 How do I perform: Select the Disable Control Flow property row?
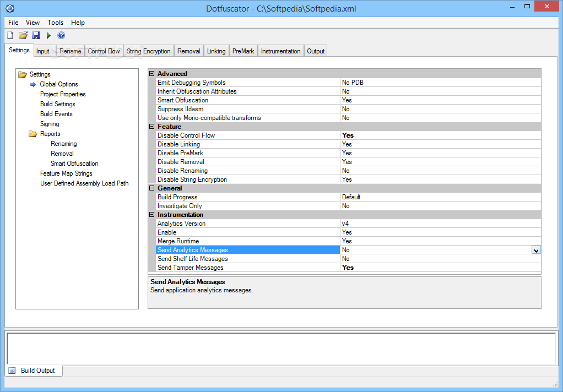pyautogui.click(x=186, y=135)
